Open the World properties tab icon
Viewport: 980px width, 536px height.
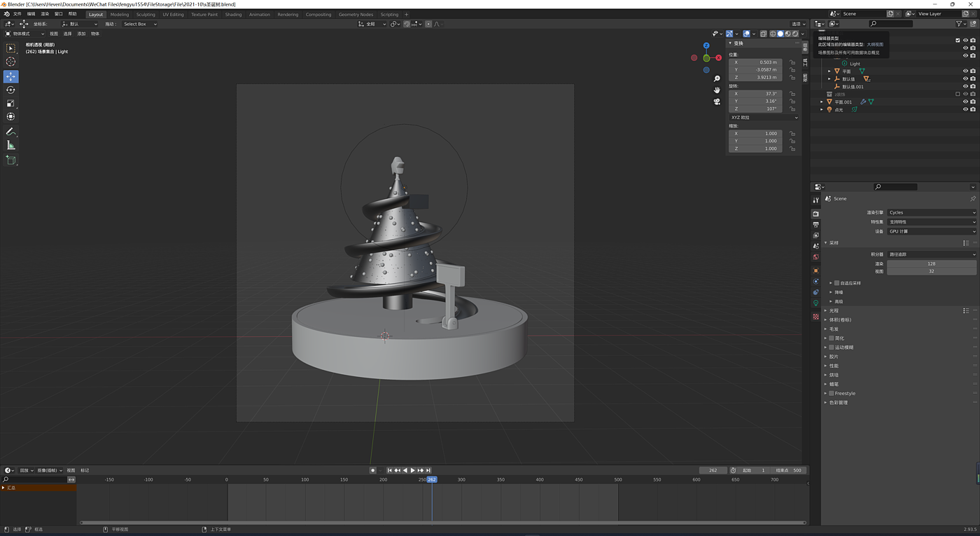click(x=815, y=257)
